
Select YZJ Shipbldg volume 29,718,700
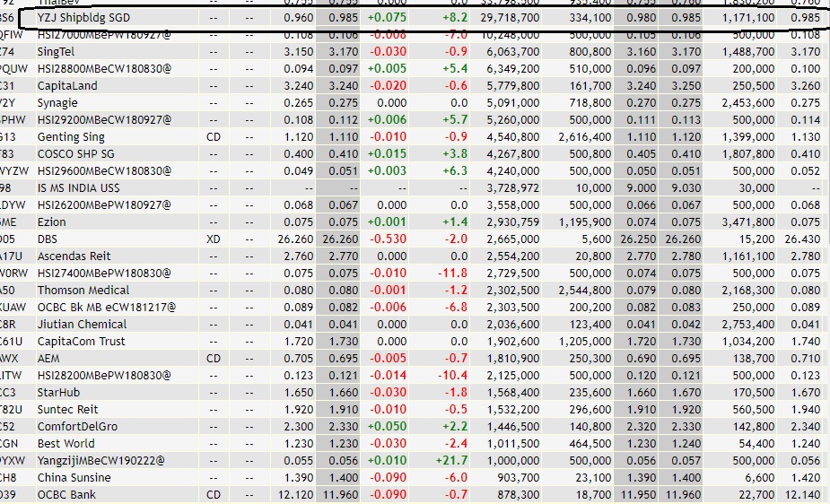(x=510, y=17)
